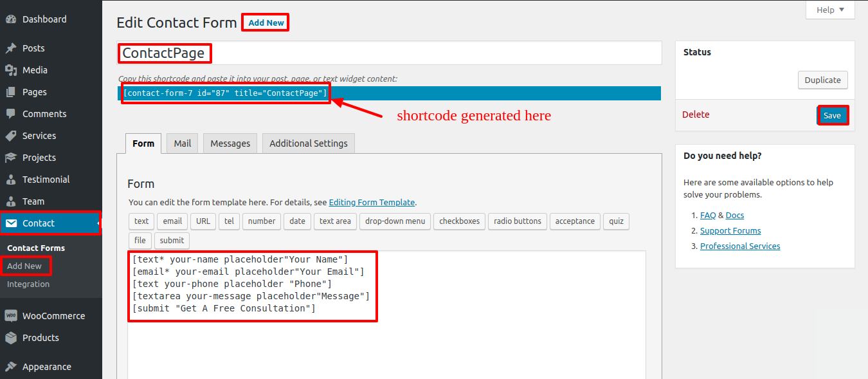This screenshot has height=379, width=868.
Task: Select the generated shortcode field
Action: pos(389,93)
